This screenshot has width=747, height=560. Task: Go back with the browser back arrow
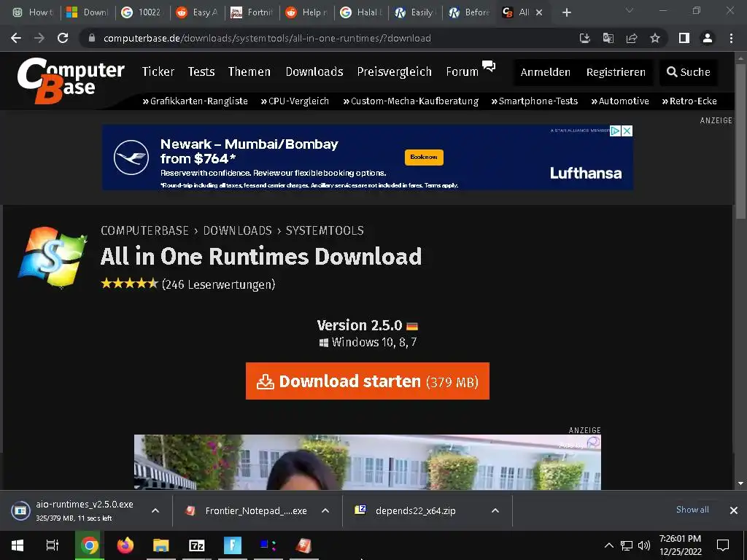point(16,38)
